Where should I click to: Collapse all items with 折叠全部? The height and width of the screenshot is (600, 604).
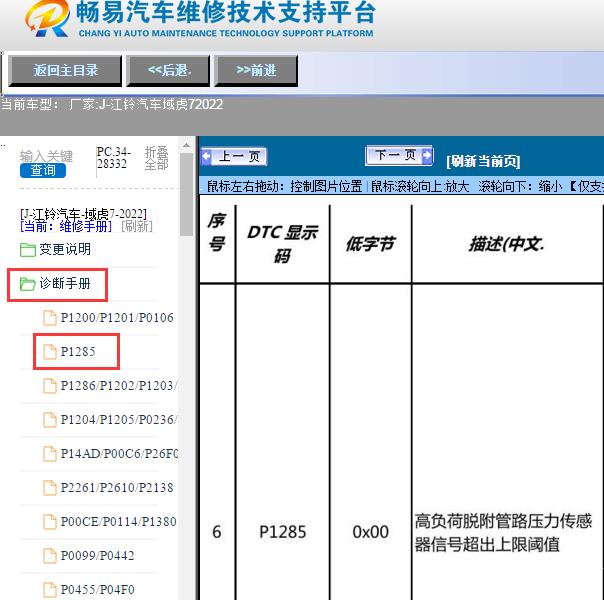point(156,158)
